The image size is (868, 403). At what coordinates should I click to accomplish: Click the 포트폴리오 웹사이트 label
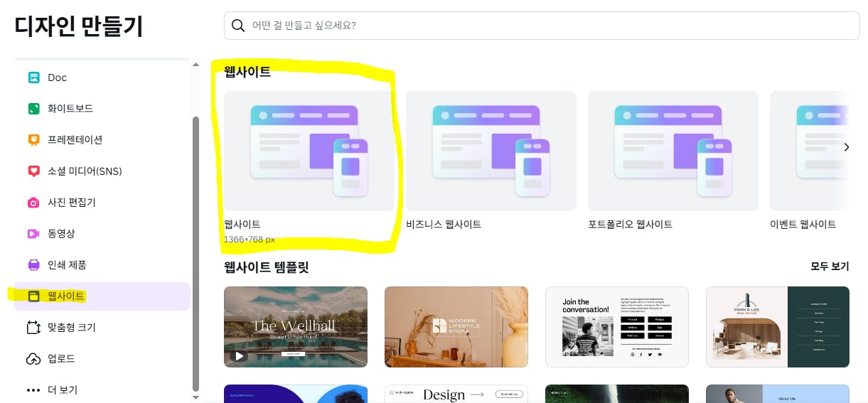click(630, 224)
